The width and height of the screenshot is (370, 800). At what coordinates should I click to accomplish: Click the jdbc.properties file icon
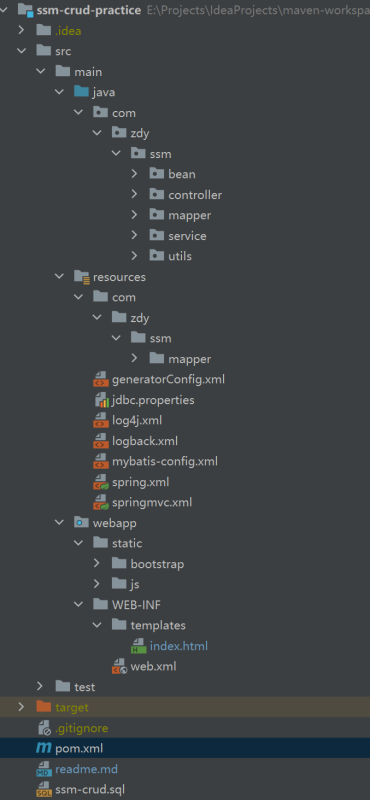point(101,399)
